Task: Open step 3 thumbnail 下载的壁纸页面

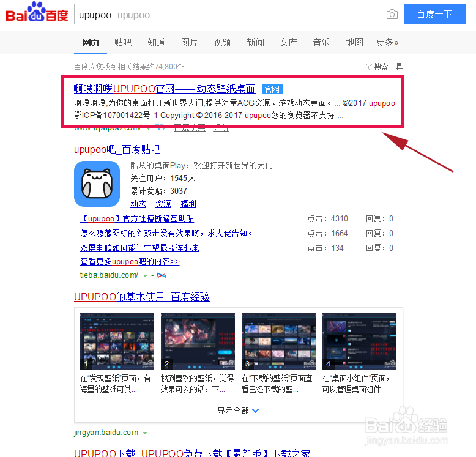Action: tap(278, 341)
